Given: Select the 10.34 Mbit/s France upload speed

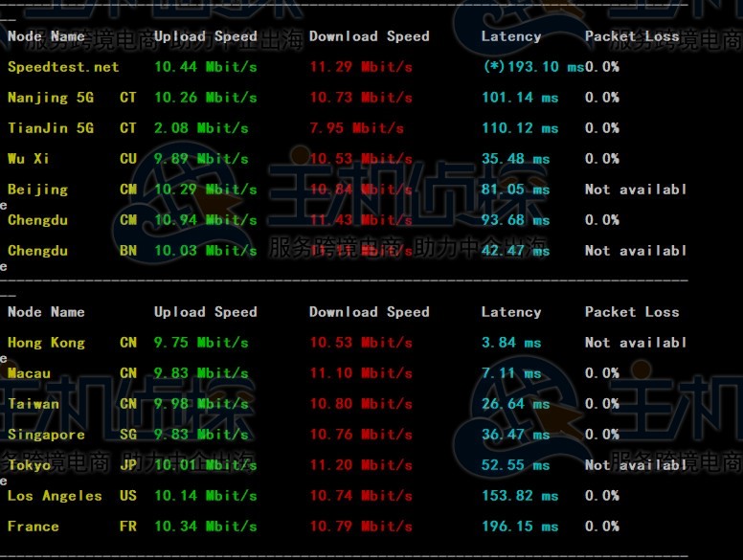Looking at the screenshot, I should click(x=206, y=526).
